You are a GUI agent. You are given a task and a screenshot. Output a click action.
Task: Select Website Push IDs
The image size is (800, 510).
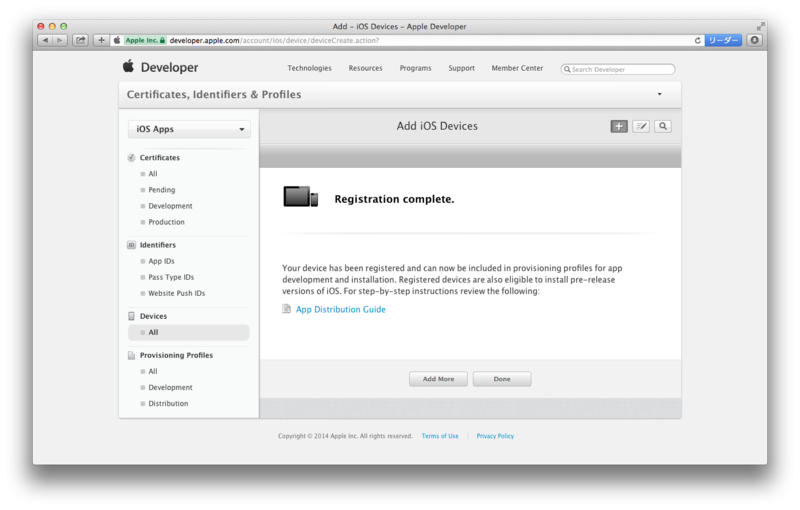pyautogui.click(x=177, y=293)
